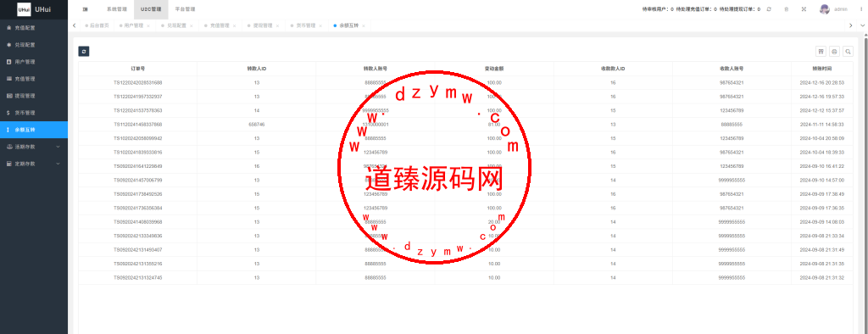The height and width of the screenshot is (334, 868).
Task: Toggle fullscreen with the expand icon
Action: 804,9
